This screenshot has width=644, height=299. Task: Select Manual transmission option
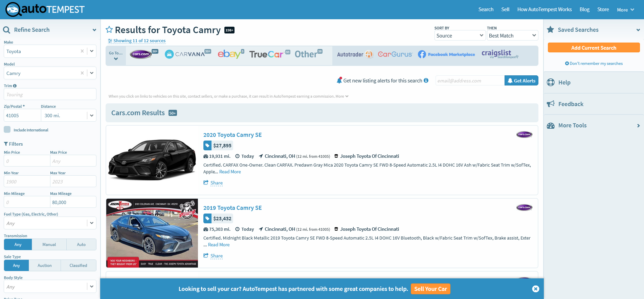49,245
